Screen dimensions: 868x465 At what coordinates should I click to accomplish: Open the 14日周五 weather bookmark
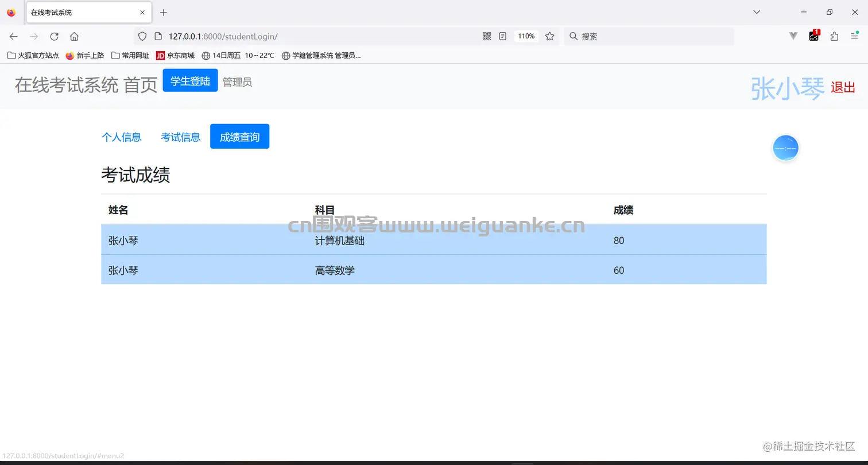coord(238,56)
